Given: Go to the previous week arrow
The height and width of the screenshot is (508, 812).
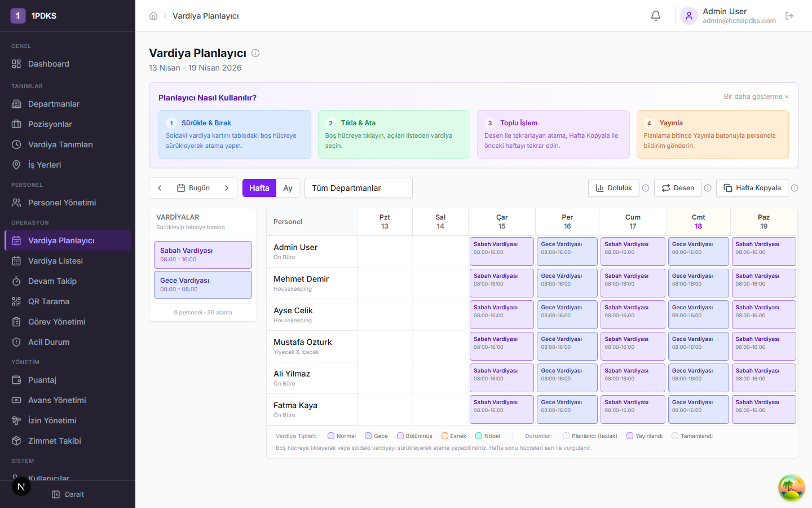Looking at the screenshot, I should (160, 188).
